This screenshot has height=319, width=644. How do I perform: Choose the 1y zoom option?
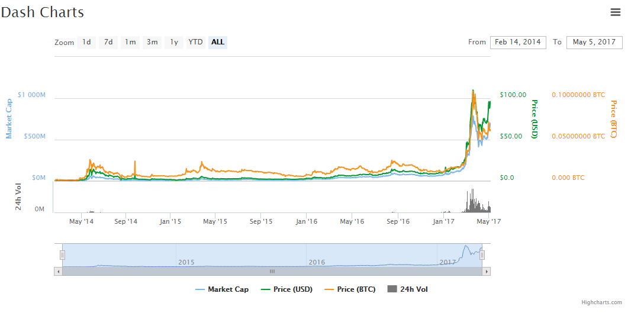click(x=174, y=42)
